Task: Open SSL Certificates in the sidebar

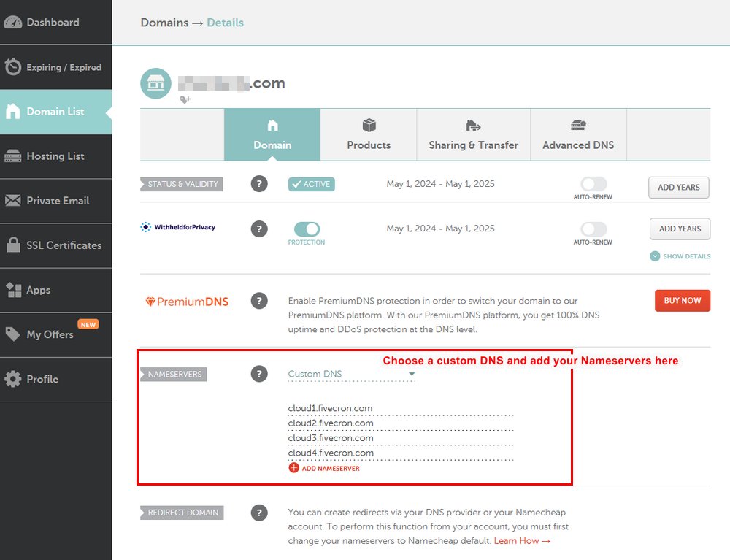Action: 56,245
